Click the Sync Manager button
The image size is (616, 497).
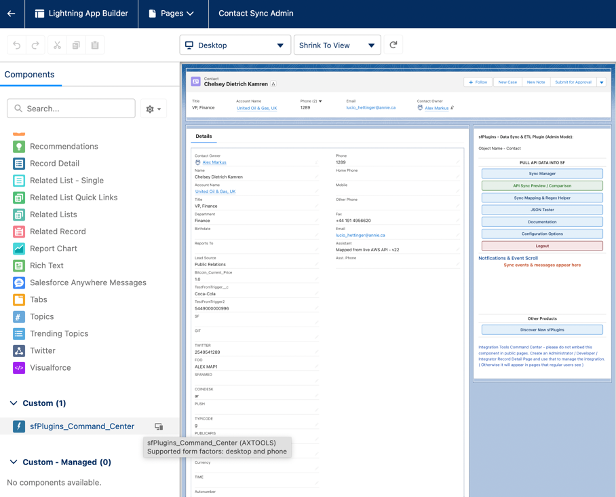point(541,173)
